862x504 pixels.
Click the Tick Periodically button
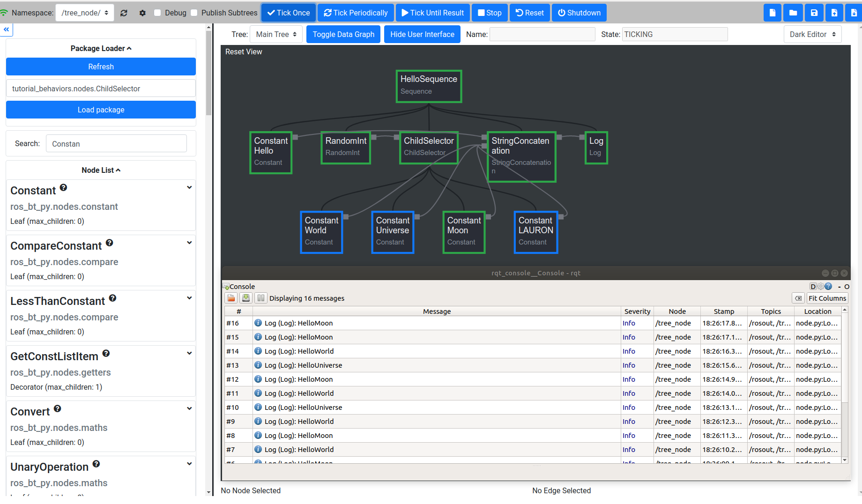(x=356, y=13)
